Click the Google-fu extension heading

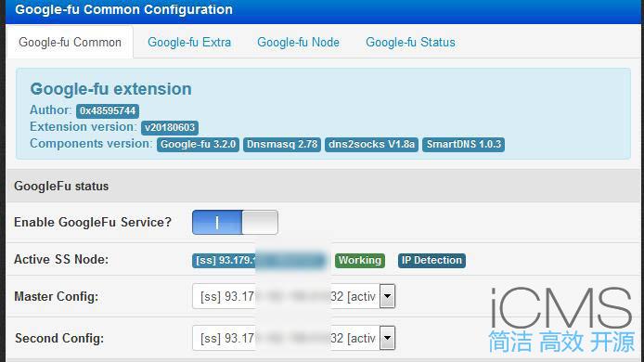point(111,89)
